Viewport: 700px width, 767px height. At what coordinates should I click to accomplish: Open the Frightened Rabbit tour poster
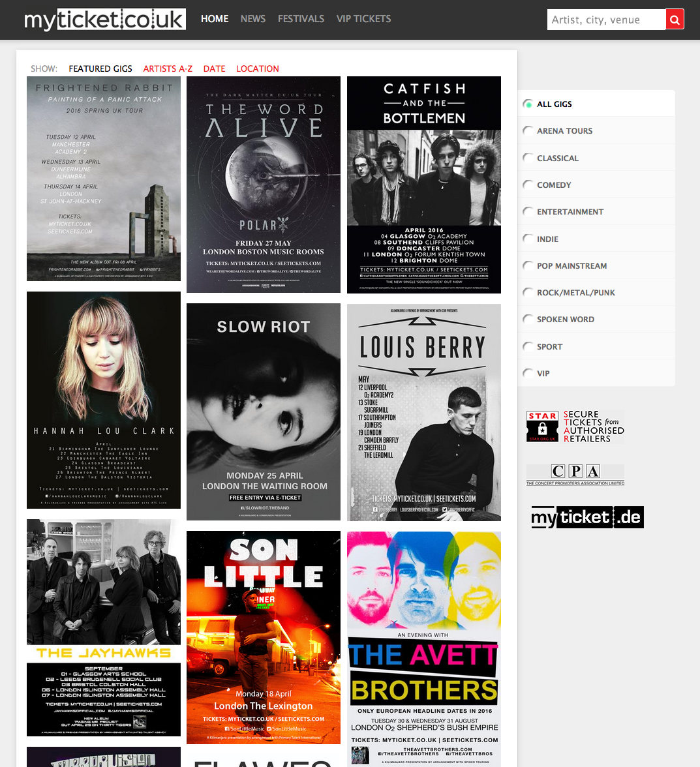(104, 179)
